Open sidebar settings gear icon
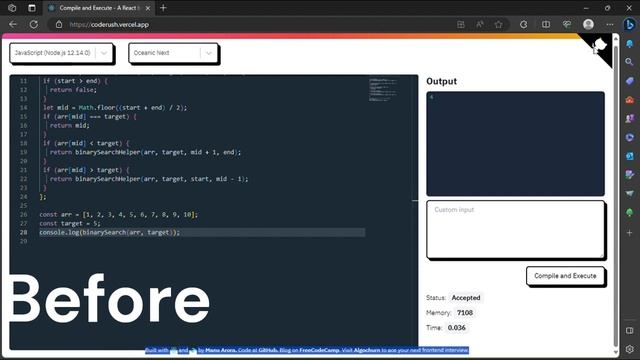This screenshot has height=360, width=640. (x=629, y=349)
